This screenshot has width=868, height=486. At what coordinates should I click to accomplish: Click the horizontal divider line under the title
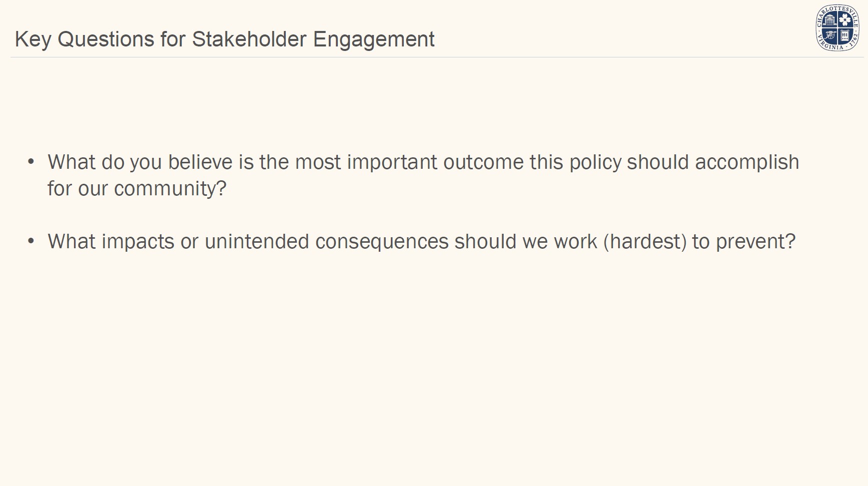click(x=435, y=57)
